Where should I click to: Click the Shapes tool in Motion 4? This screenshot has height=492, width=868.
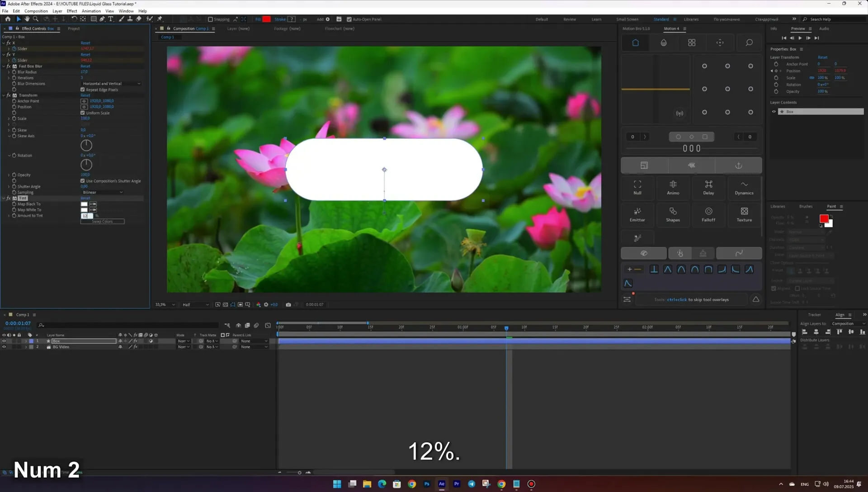point(673,215)
